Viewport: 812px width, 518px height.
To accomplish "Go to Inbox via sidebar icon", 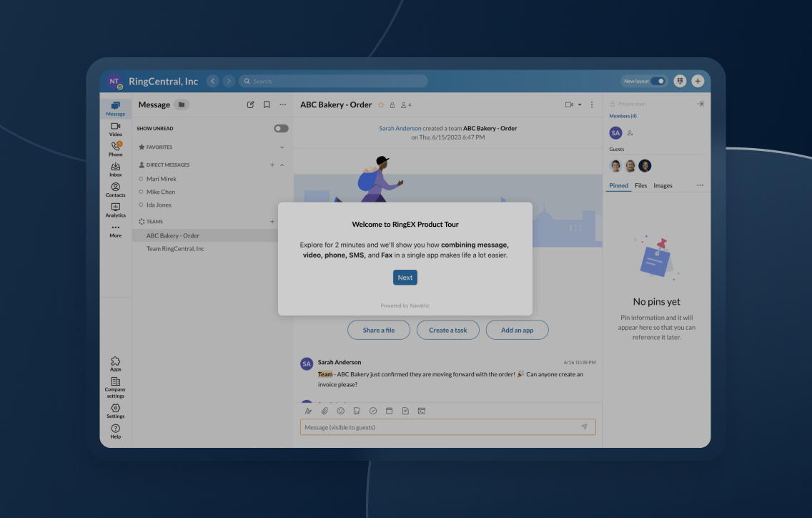I will [115, 169].
